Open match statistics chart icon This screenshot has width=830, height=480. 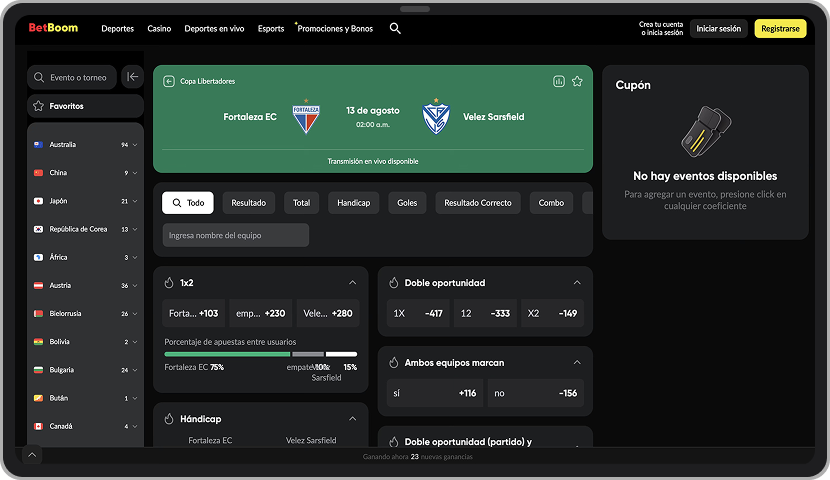point(558,81)
